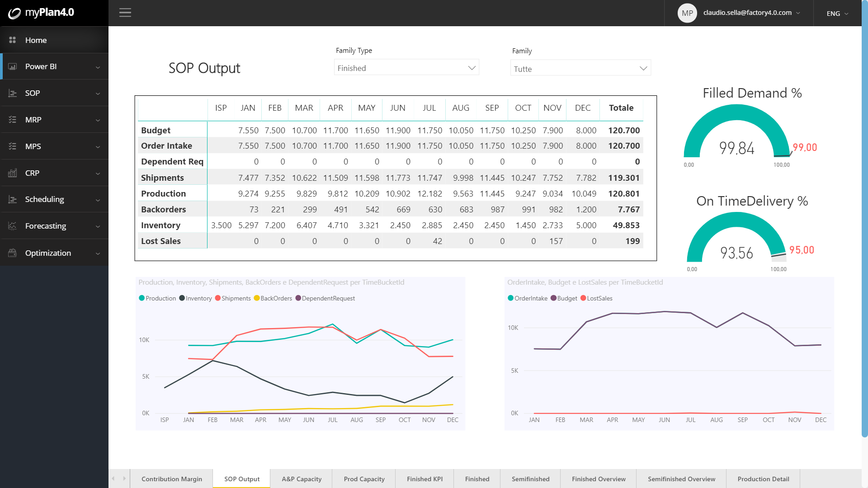Click the Inventory legend swatch
The height and width of the screenshot is (488, 868).
click(182, 298)
